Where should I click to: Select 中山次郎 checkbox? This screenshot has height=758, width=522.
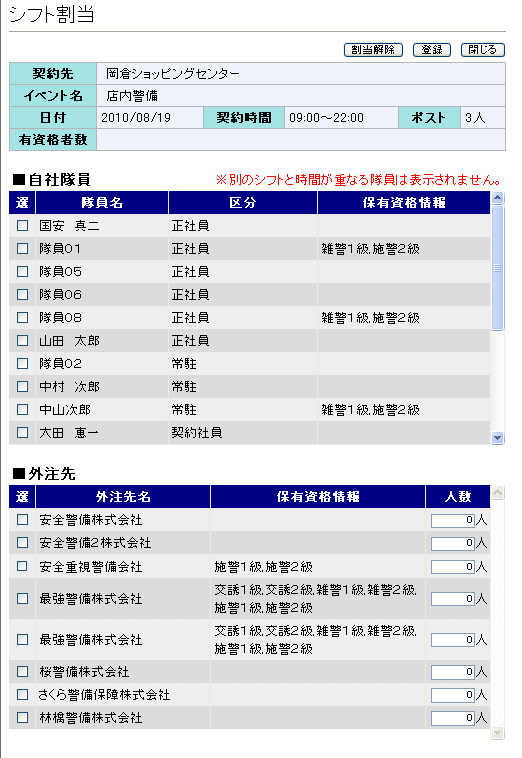pos(22,410)
